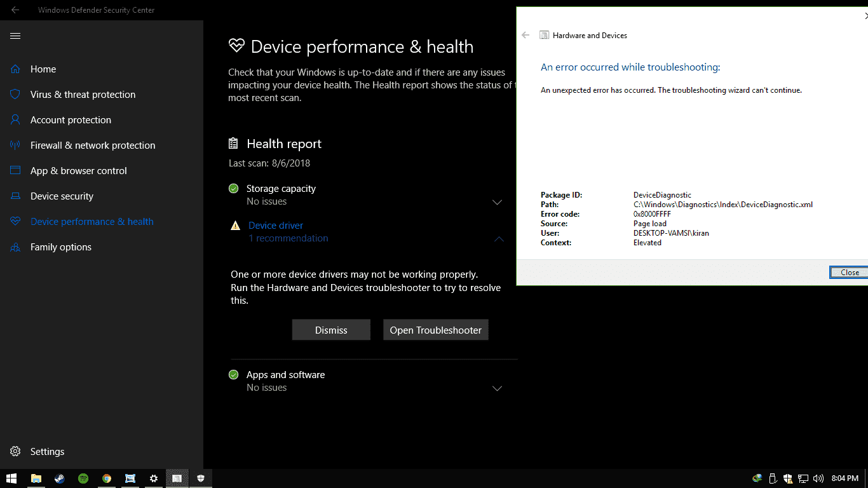This screenshot has width=868, height=488.
Task: Click the Internet Download Manager tray icon
Action: (x=757, y=478)
